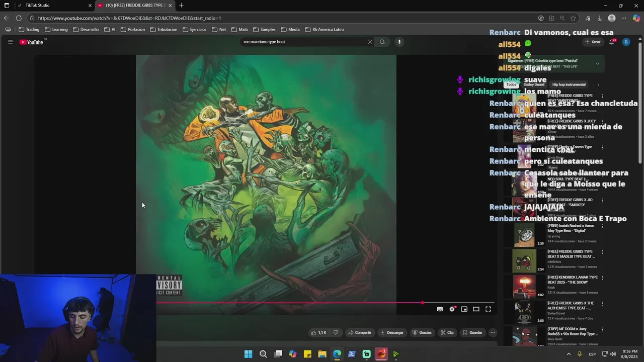This screenshot has width=644, height=362.
Task: Switch to miniplayer mode
Action: point(464,309)
